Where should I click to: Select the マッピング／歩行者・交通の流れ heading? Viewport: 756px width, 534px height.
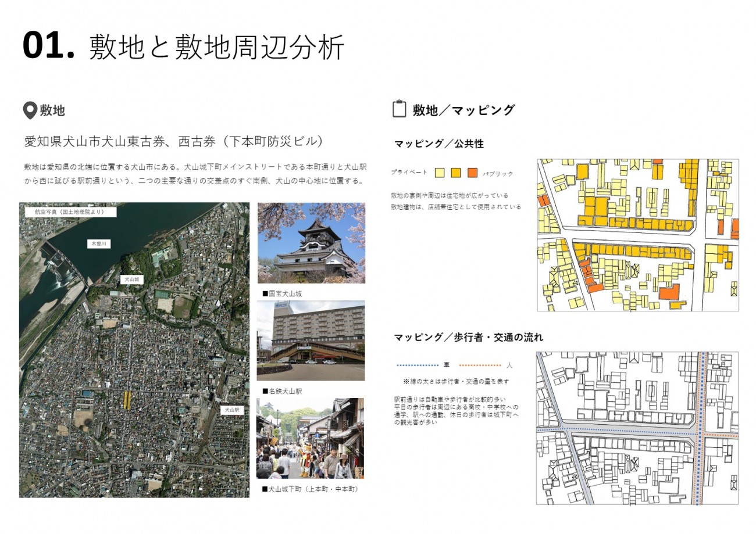(468, 337)
